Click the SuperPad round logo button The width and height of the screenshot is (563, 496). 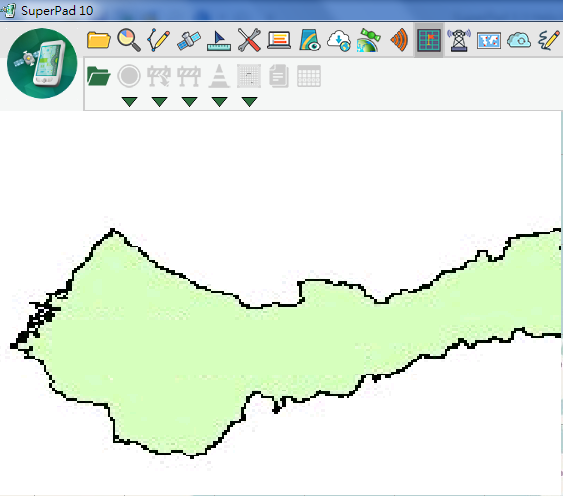[42, 63]
